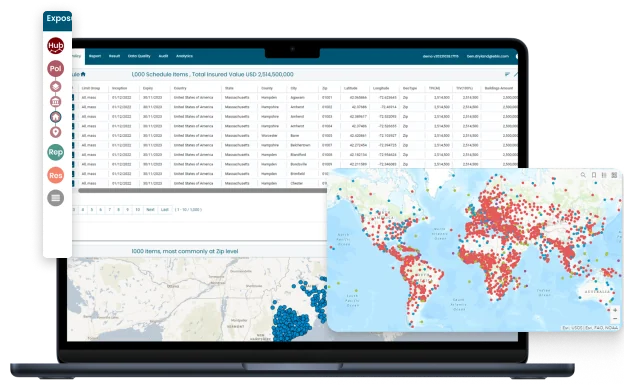Click the demo version label in the top bar
This screenshot has height=392, width=624.
441,57
